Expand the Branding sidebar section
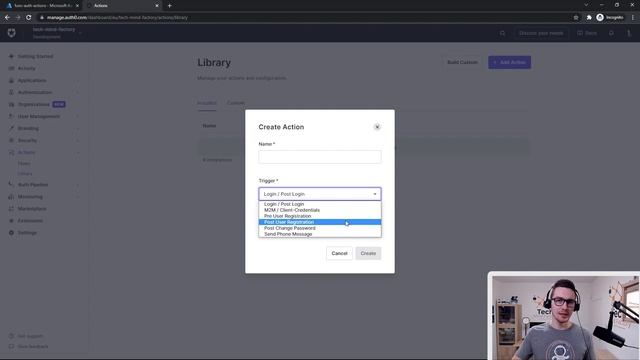The height and width of the screenshot is (360, 640). [78, 128]
